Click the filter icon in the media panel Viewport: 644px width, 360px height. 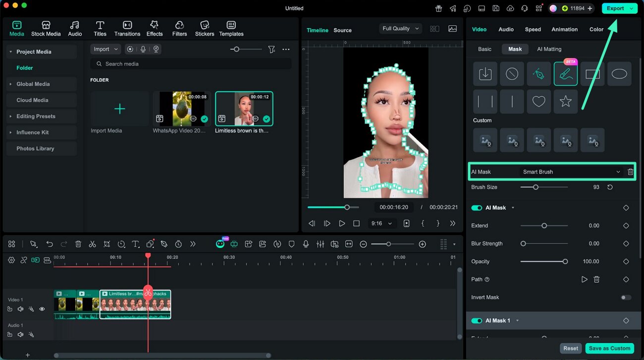click(x=271, y=49)
